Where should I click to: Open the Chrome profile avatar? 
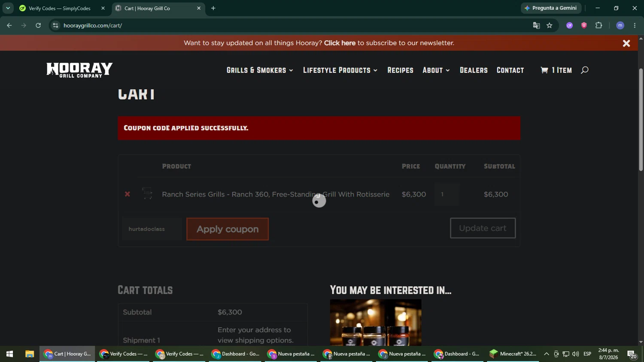[x=620, y=26]
